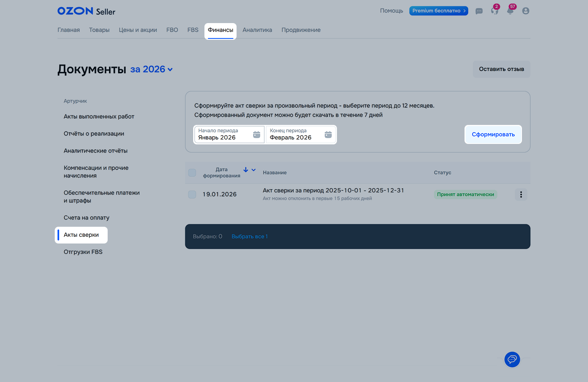Sort by date using the down arrow
The width and height of the screenshot is (588, 382).
246,170
